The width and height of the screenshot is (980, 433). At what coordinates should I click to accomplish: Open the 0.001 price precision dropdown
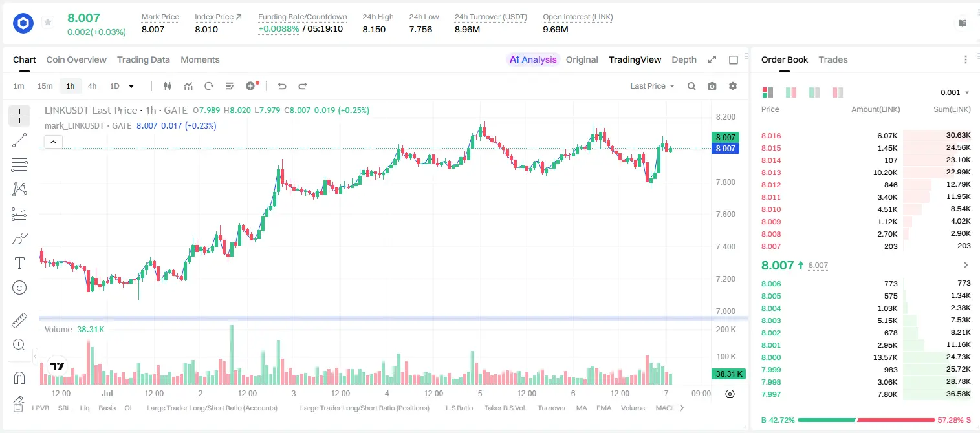955,92
